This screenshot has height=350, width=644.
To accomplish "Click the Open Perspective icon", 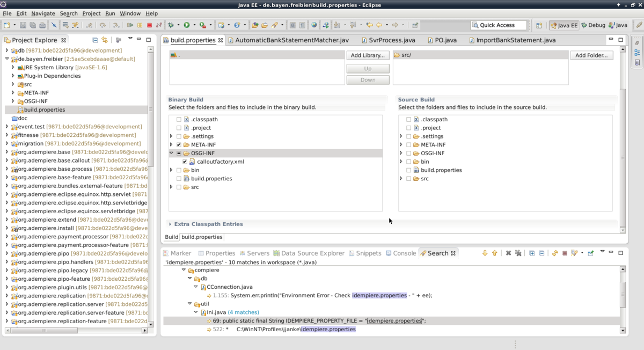I will coord(539,25).
